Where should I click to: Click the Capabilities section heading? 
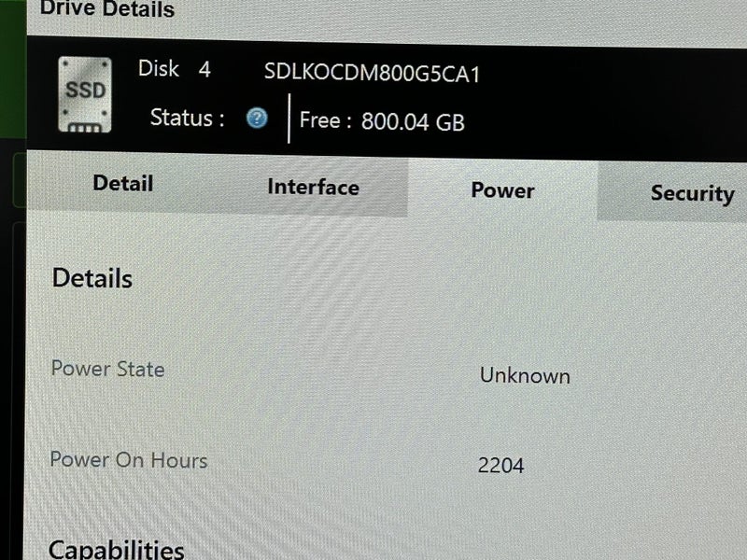point(116,550)
